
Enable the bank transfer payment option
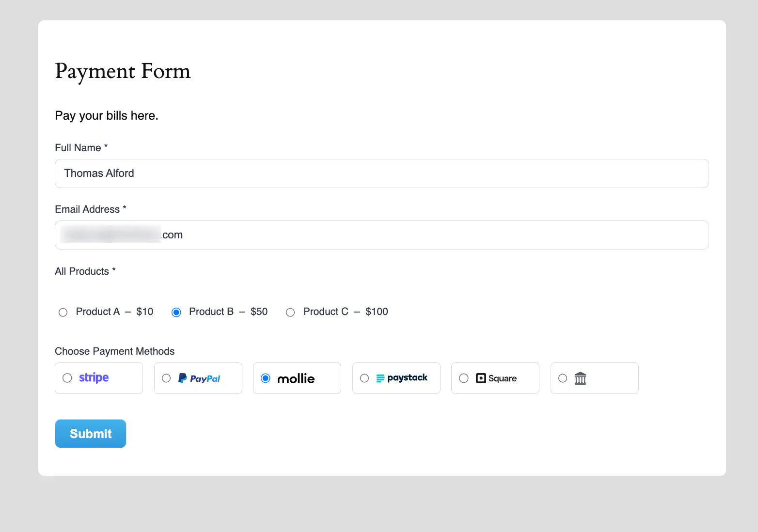(x=563, y=378)
